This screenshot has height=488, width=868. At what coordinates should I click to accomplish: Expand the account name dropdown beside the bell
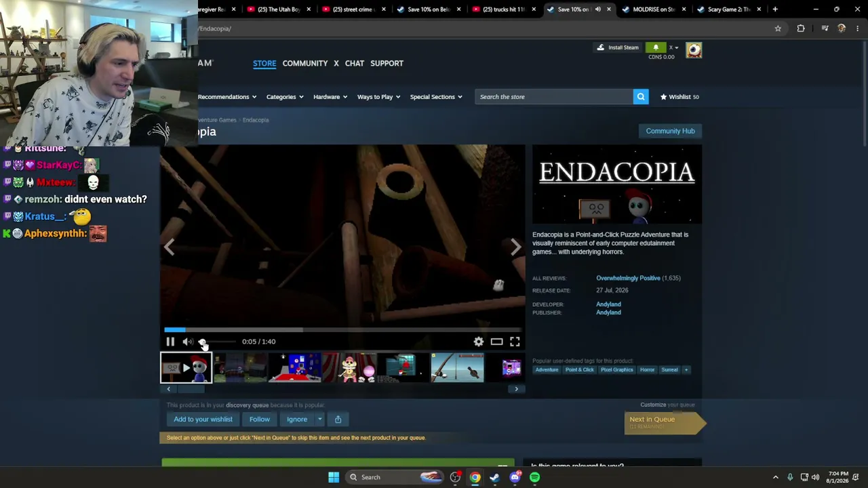673,47
